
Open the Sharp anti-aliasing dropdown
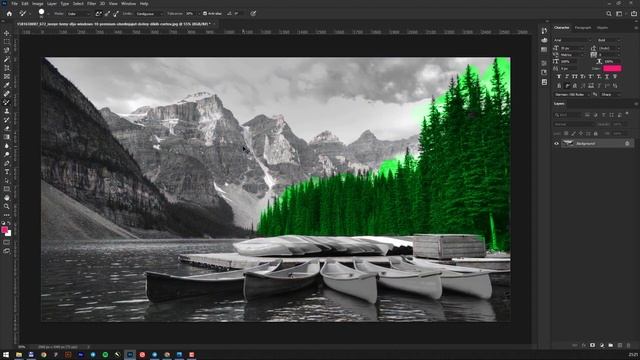[x=610, y=94]
